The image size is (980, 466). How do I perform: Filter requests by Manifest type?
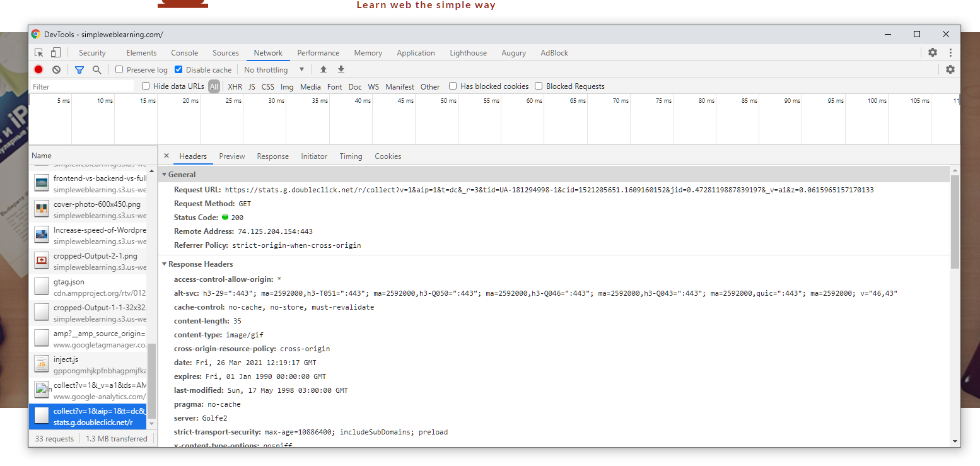click(x=400, y=87)
